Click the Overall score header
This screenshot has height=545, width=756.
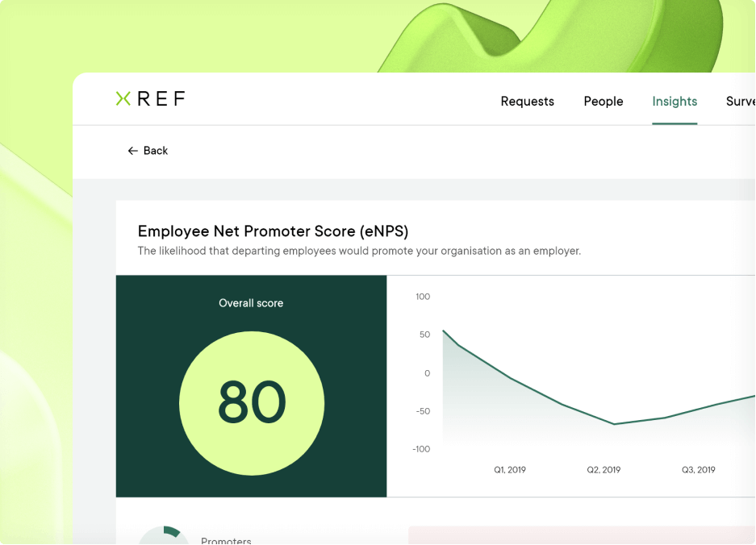tap(251, 303)
